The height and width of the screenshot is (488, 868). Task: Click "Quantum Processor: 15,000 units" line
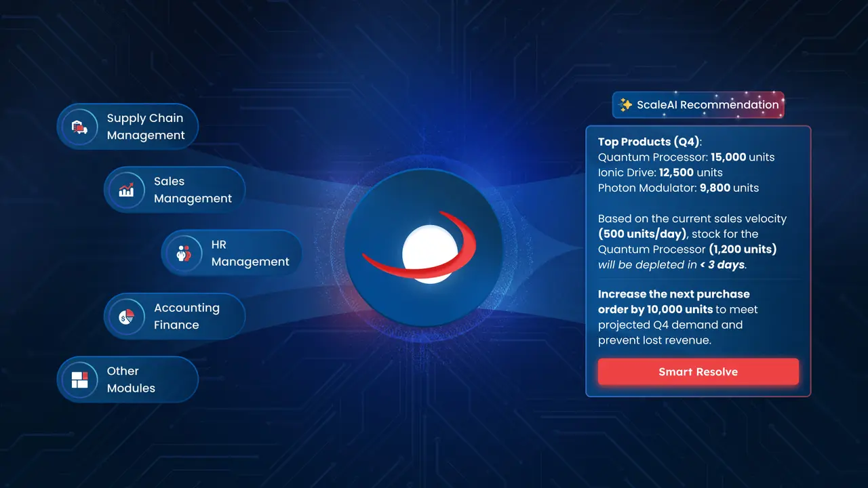(686, 157)
